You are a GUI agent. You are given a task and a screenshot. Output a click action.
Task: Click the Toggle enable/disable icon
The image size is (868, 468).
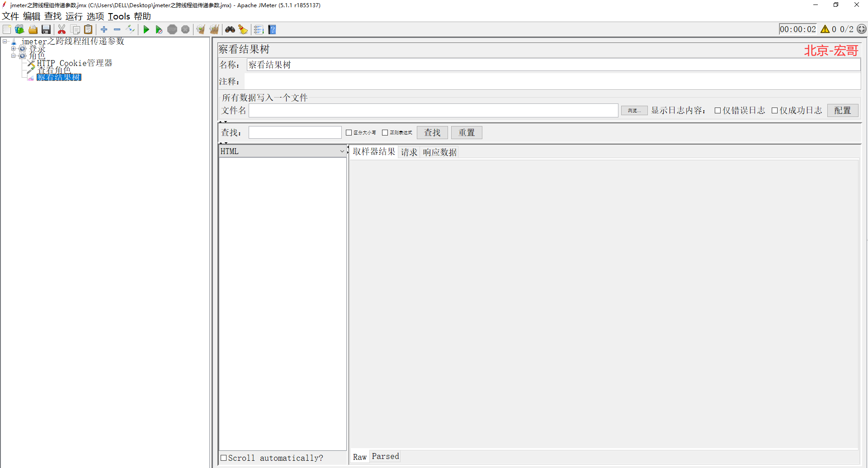tap(131, 29)
